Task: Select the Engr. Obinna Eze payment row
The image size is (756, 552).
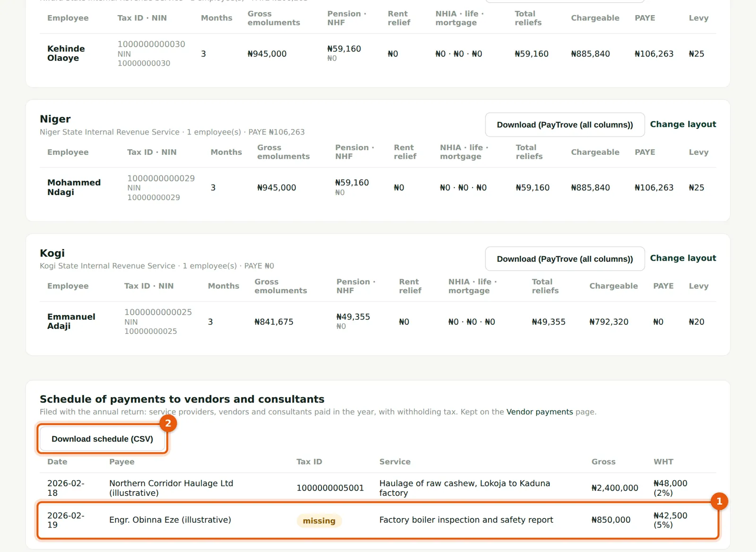Action: (378, 520)
